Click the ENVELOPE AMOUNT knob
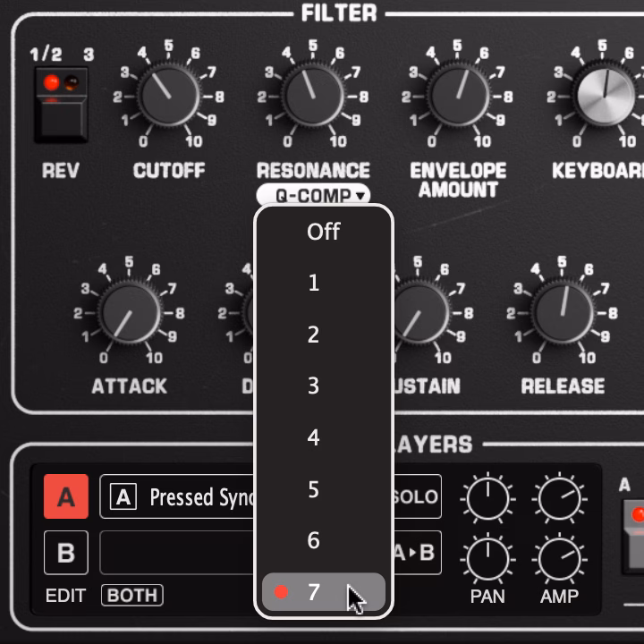 click(458, 96)
